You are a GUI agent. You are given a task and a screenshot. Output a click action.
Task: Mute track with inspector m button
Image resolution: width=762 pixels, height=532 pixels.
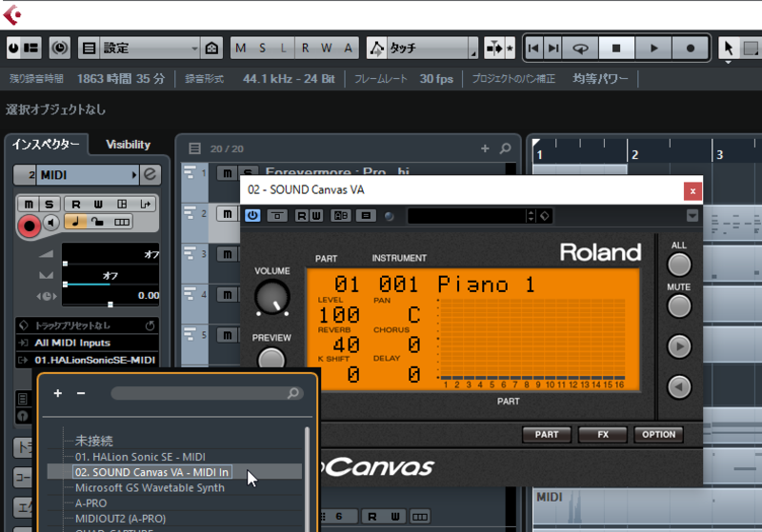[29, 204]
